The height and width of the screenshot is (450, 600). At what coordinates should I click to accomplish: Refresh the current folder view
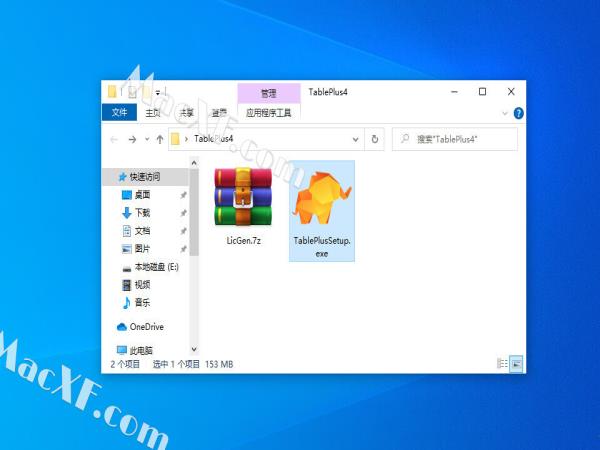375,139
